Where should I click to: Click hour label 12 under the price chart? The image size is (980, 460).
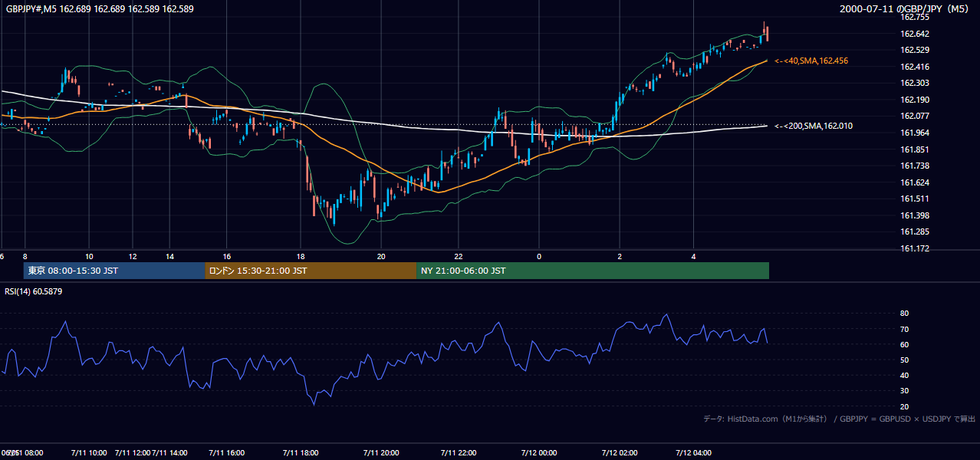click(133, 256)
